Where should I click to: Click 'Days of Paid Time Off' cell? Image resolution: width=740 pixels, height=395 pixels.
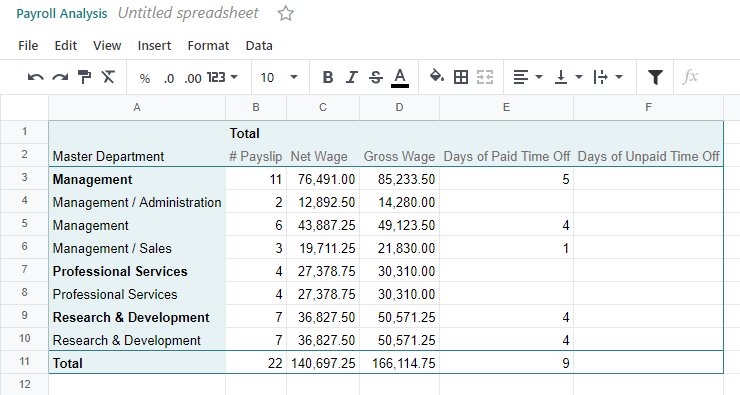506,156
